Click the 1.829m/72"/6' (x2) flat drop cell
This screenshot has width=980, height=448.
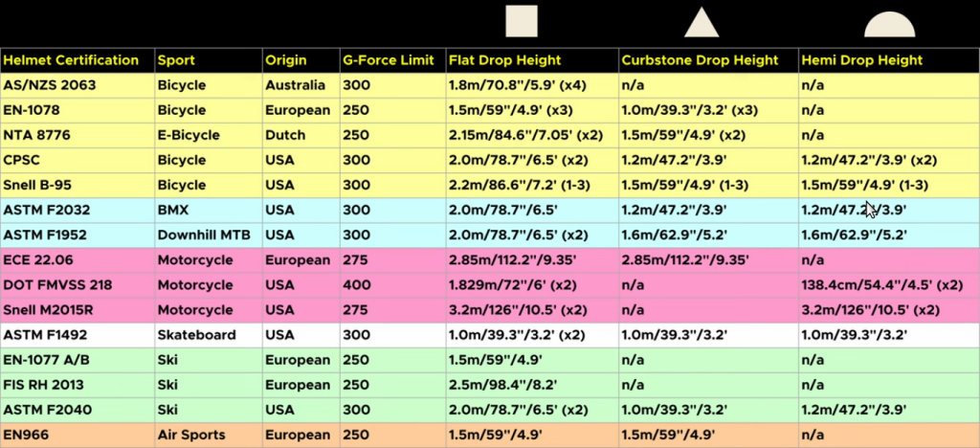coord(532,285)
